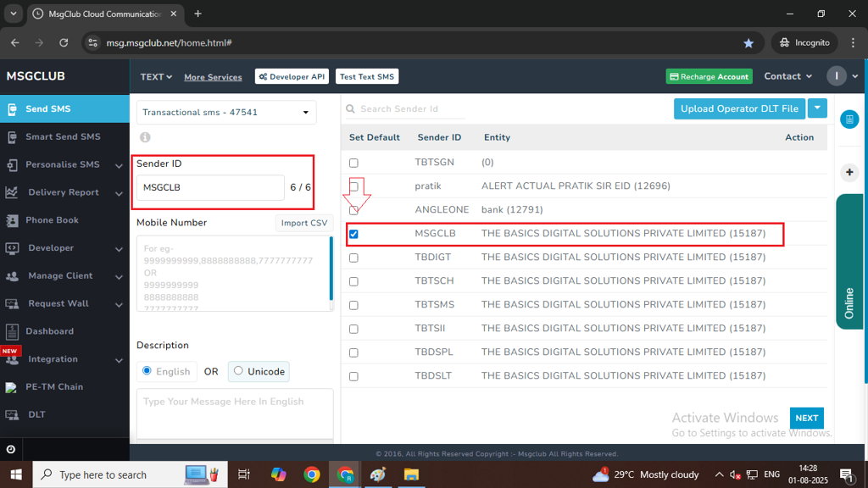This screenshot has height=488, width=868.
Task: Click the blue round icon in right panel
Action: [x=849, y=119]
